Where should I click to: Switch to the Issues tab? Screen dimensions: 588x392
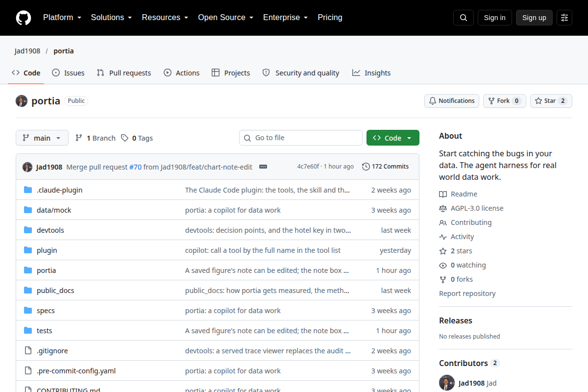tap(68, 73)
